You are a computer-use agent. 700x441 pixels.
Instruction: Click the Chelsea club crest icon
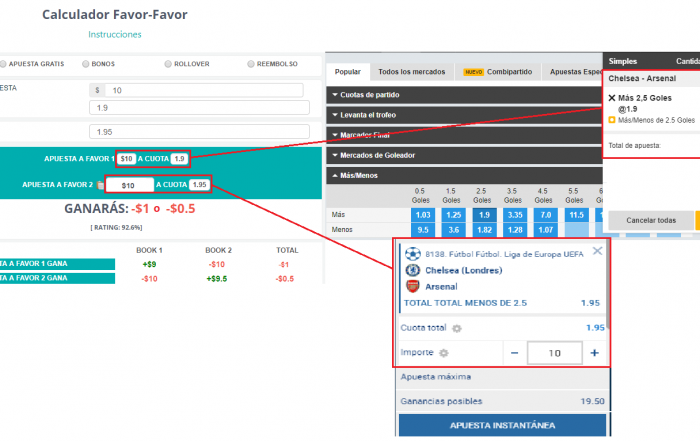[412, 270]
